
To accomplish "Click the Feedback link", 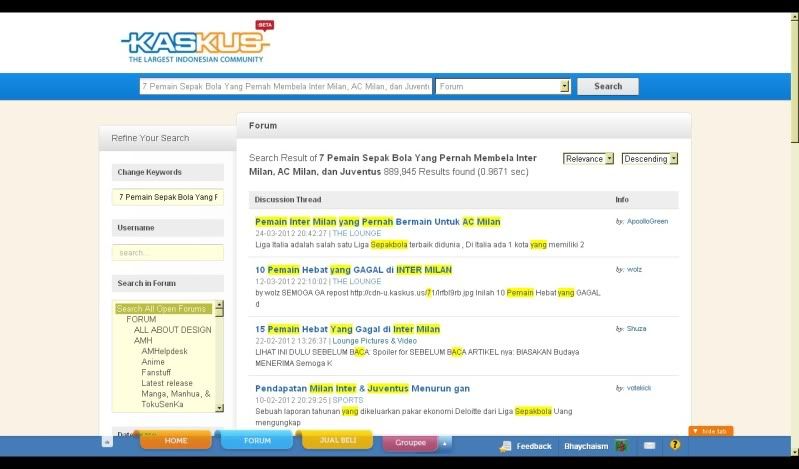I will pyautogui.click(x=534, y=446).
